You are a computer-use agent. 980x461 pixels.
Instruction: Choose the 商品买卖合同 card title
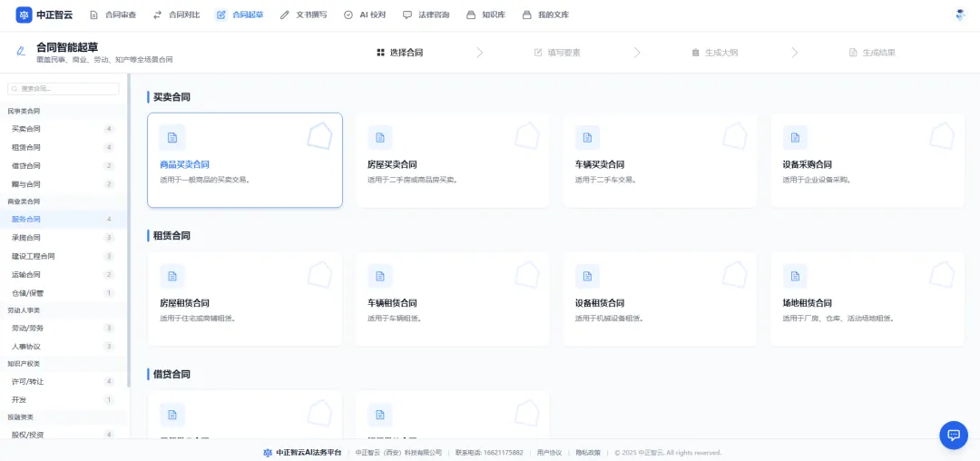184,165
